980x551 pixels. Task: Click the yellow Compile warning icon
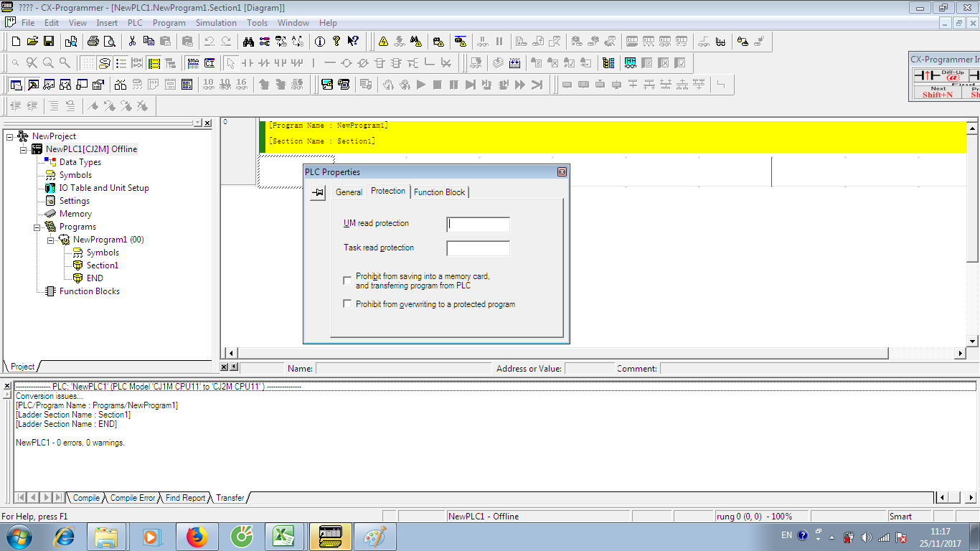click(383, 42)
